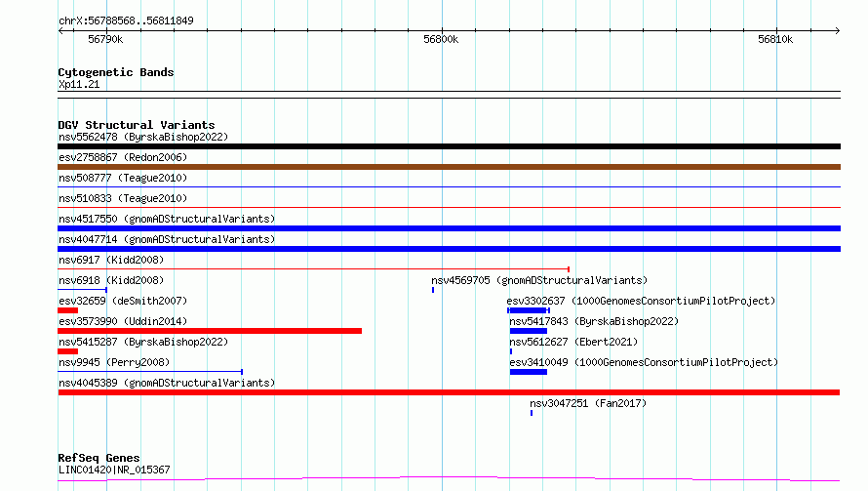Open variant nsv5562478 (ByrskaBishop2022) label
The height and width of the screenshot is (491, 868).
[x=143, y=137]
